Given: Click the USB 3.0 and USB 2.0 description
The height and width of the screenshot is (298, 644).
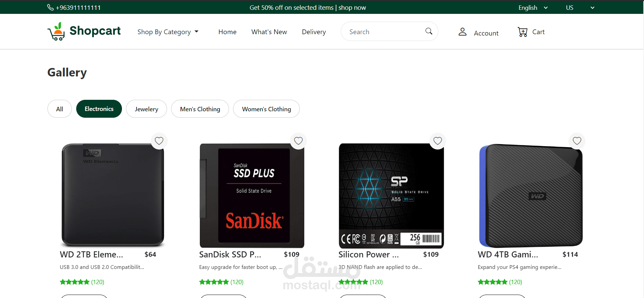Looking at the screenshot, I should click(x=102, y=267).
